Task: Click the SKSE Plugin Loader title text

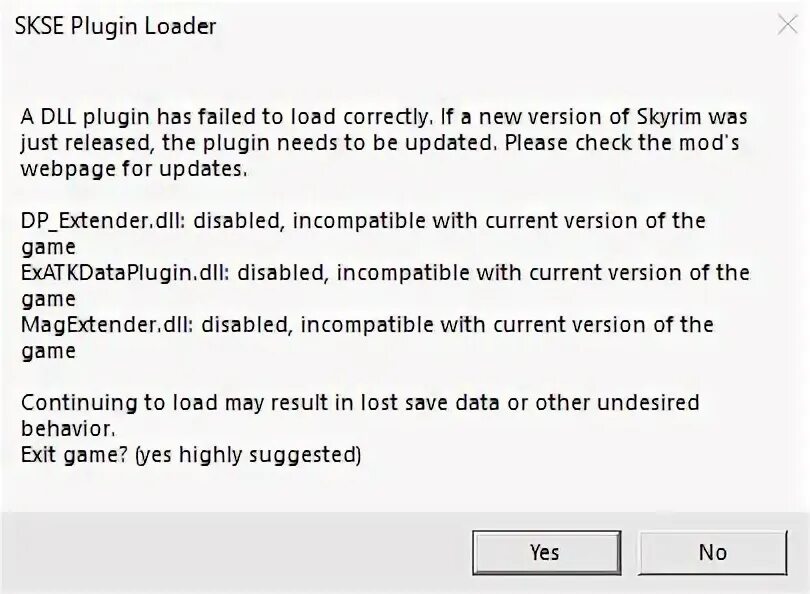Action: [x=115, y=26]
